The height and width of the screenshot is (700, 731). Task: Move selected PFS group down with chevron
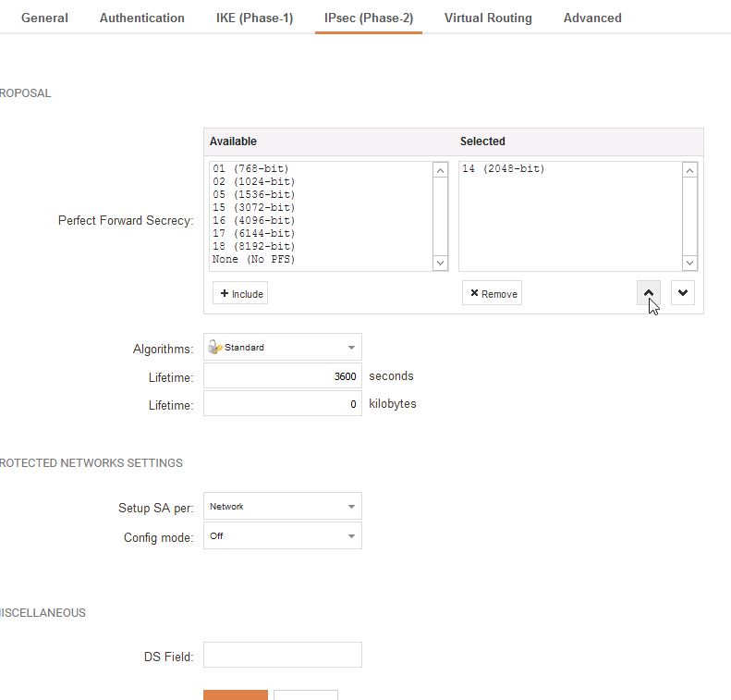pyautogui.click(x=682, y=293)
